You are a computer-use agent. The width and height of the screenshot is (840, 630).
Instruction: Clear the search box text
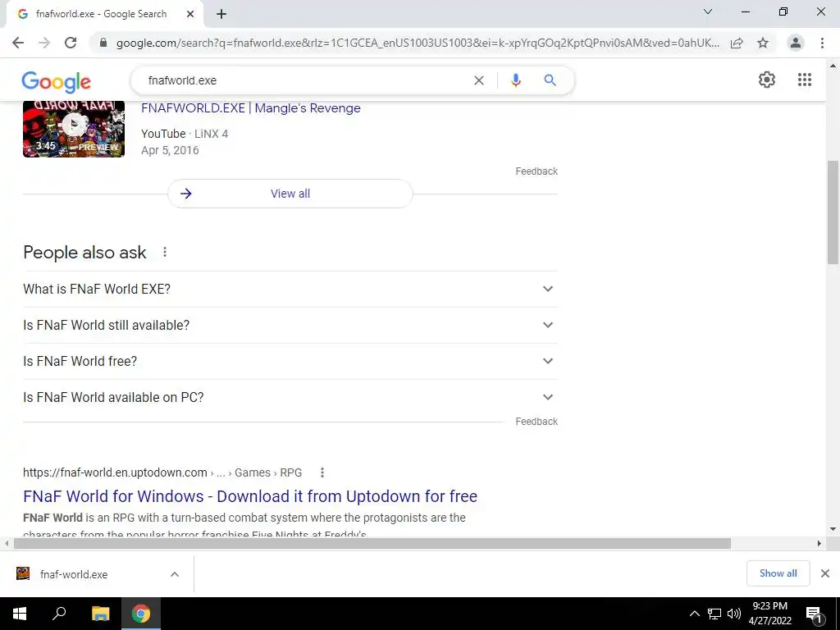(x=479, y=80)
